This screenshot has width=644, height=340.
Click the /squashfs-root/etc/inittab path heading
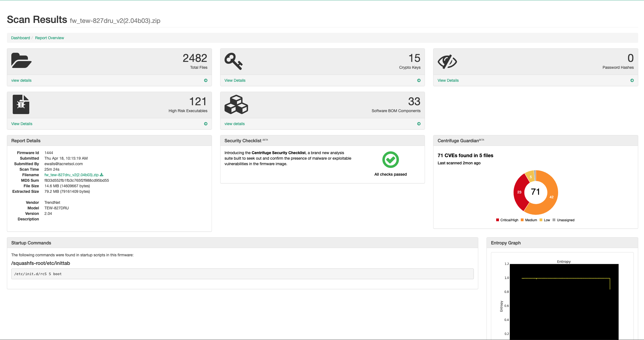pos(41,263)
